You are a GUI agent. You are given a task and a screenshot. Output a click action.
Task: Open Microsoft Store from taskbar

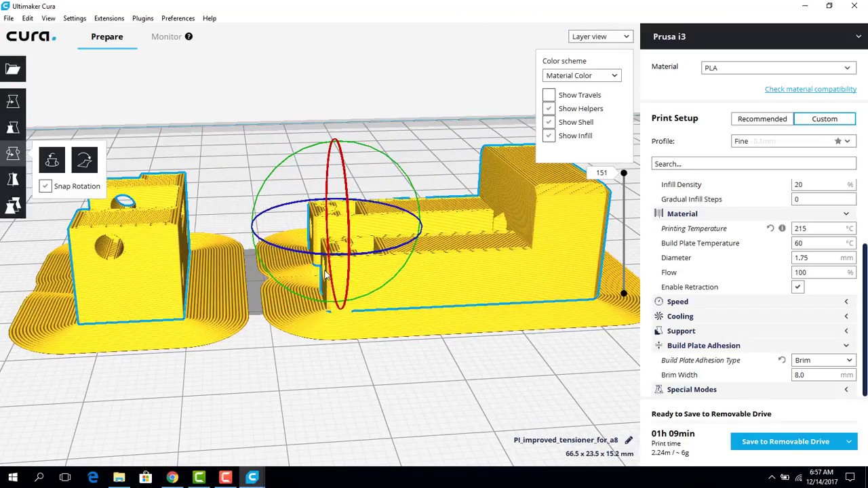[x=145, y=477]
